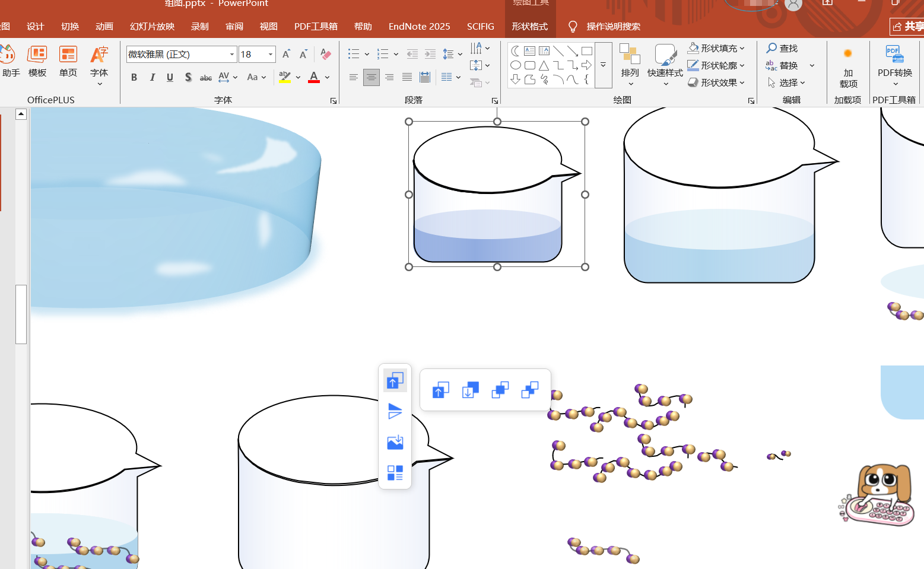Toggle bold formatting
Image resolution: width=924 pixels, height=569 pixels.
[134, 77]
